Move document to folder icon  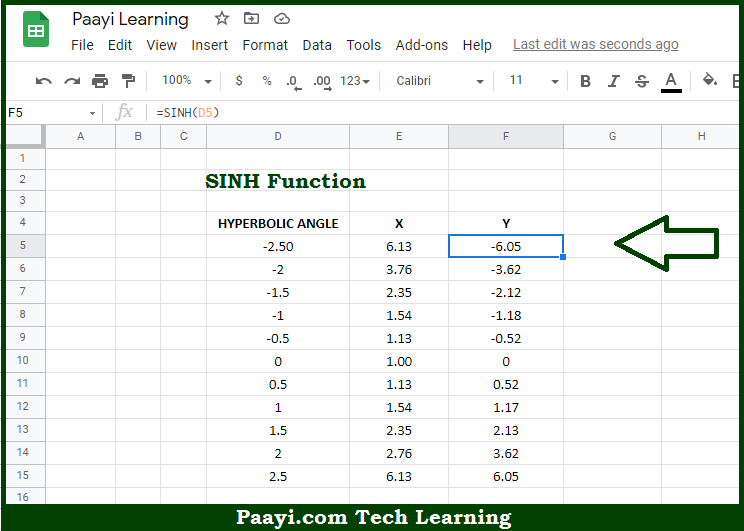pos(251,19)
